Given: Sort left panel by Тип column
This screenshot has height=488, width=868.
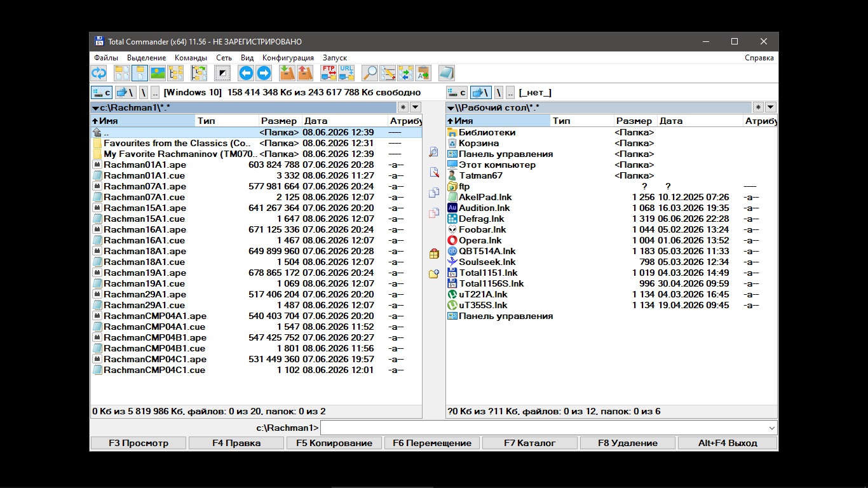Looking at the screenshot, I should click(227, 121).
